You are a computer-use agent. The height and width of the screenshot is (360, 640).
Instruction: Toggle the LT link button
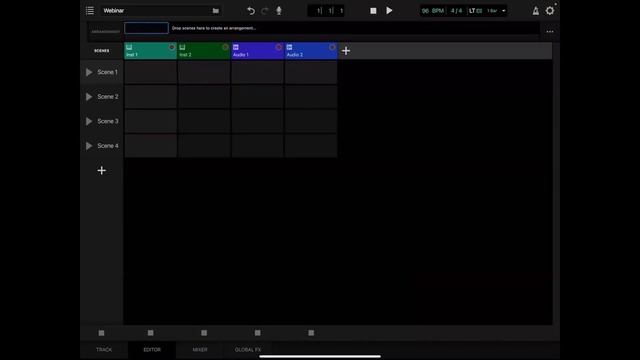coord(475,11)
